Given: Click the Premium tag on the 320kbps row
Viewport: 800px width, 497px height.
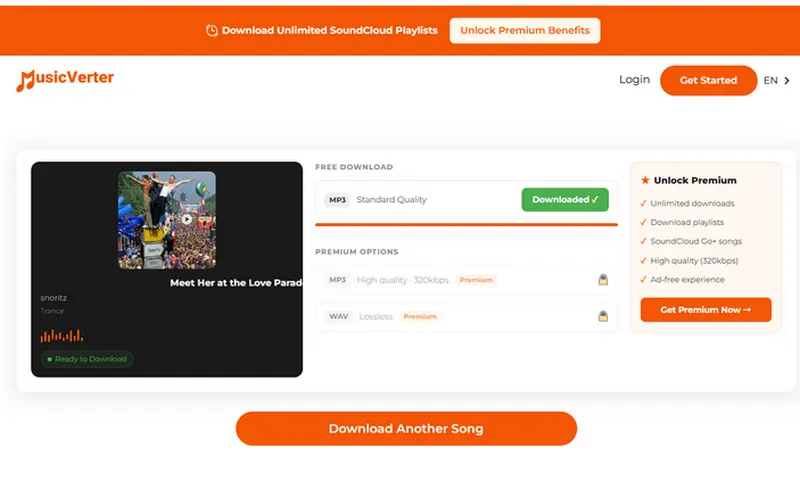Looking at the screenshot, I should click(x=476, y=280).
